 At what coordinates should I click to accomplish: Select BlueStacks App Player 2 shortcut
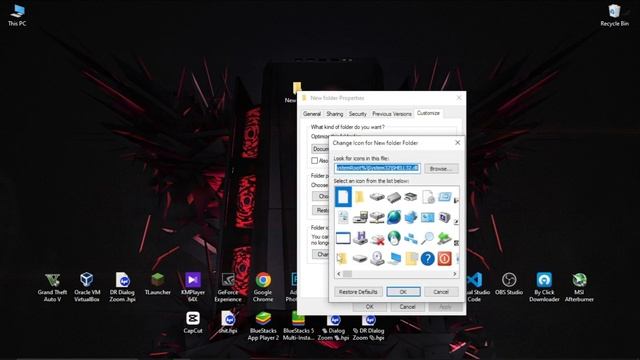(263, 326)
